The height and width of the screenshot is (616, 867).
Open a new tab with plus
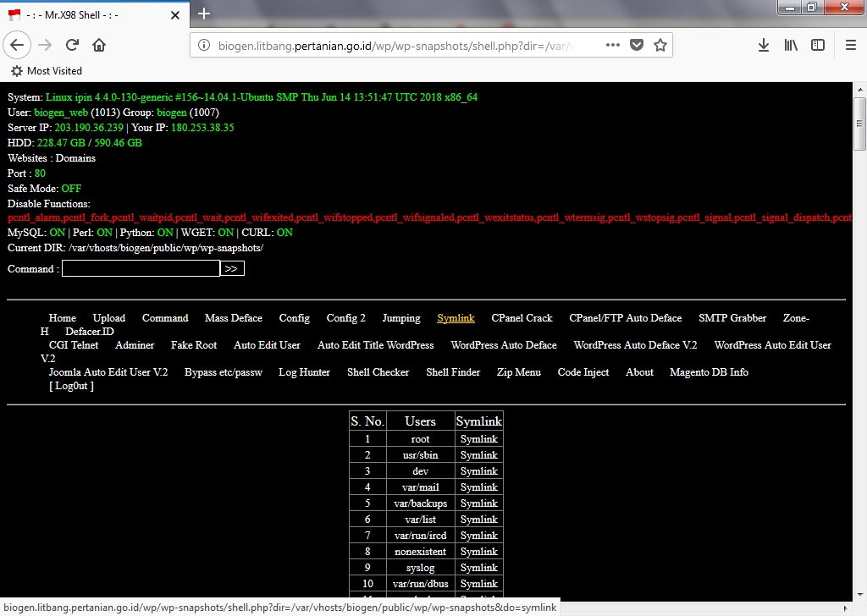tap(204, 14)
